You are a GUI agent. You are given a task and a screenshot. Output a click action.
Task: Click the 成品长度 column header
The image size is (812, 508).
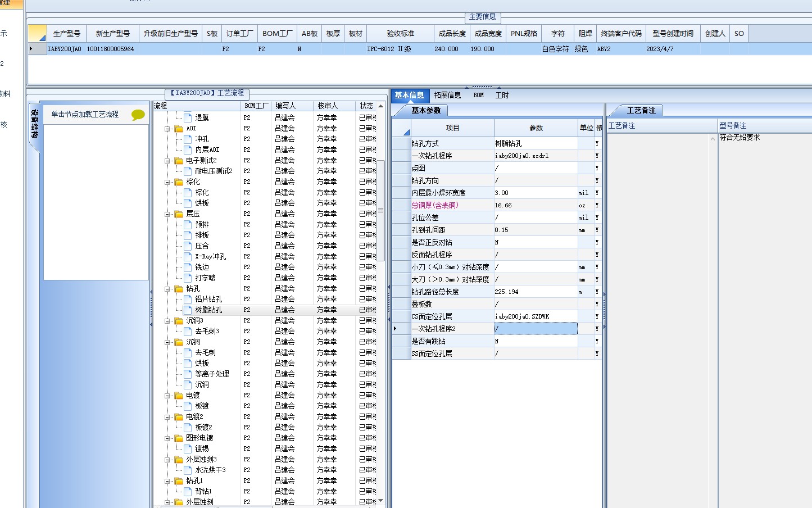pos(452,33)
